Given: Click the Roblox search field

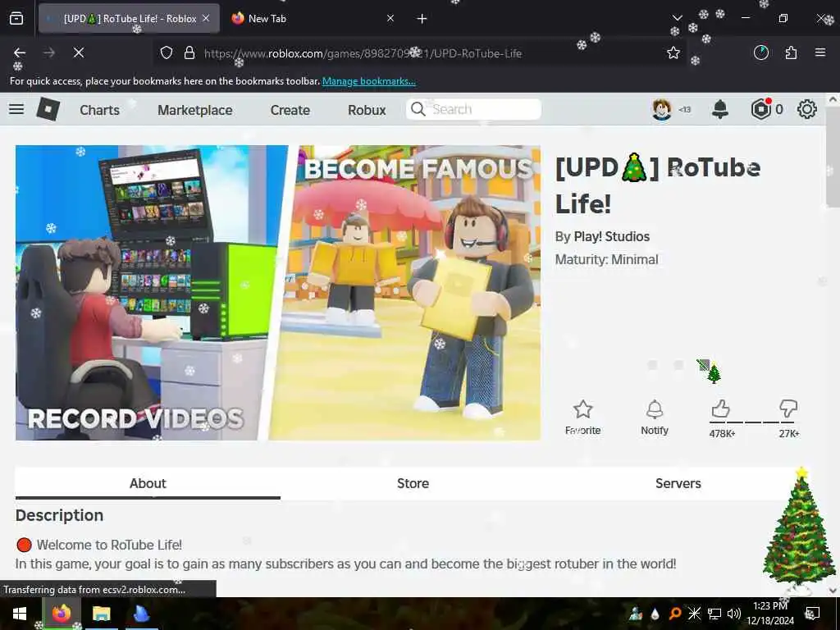Looking at the screenshot, I should pos(473,109).
